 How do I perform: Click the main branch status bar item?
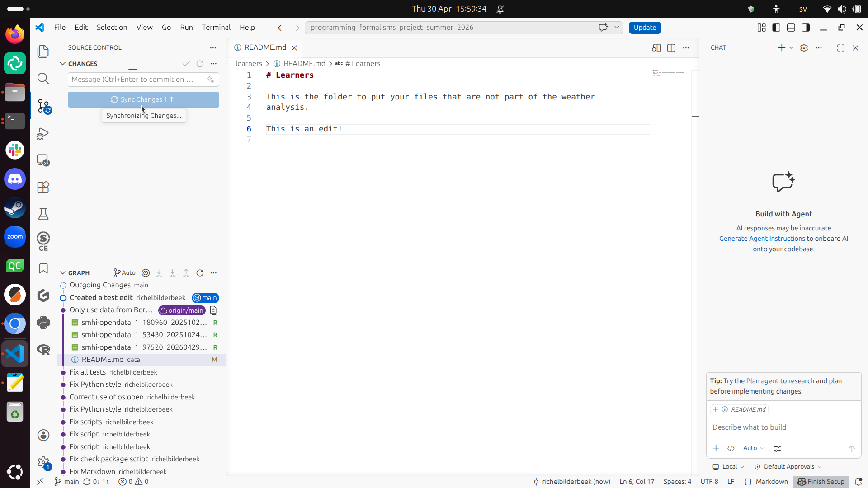[x=66, y=482]
